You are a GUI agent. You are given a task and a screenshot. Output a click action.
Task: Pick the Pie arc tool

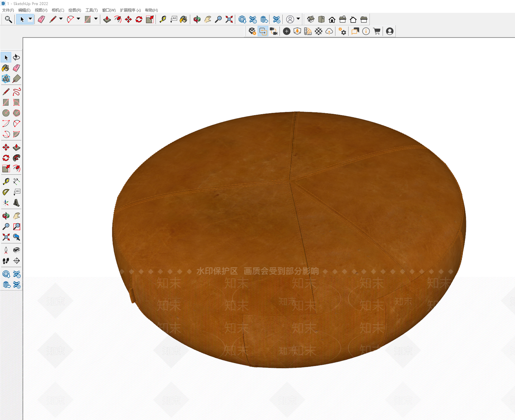pyautogui.click(x=16, y=134)
